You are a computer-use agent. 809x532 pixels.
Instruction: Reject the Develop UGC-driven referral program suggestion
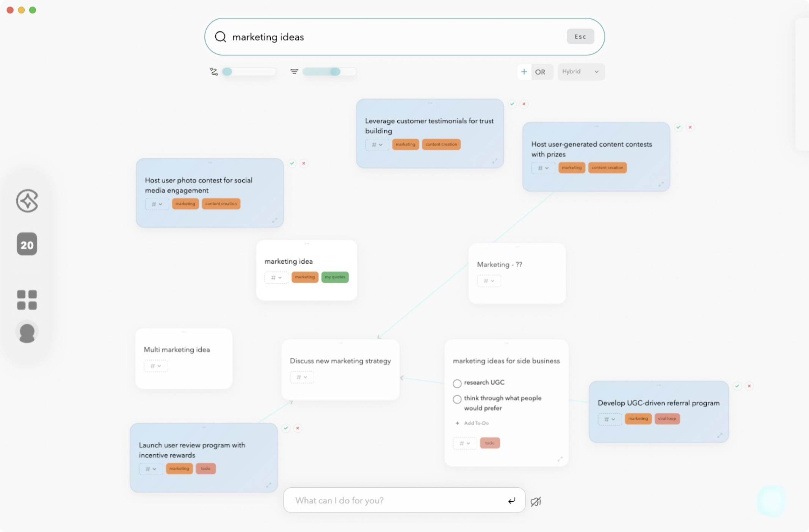click(749, 386)
